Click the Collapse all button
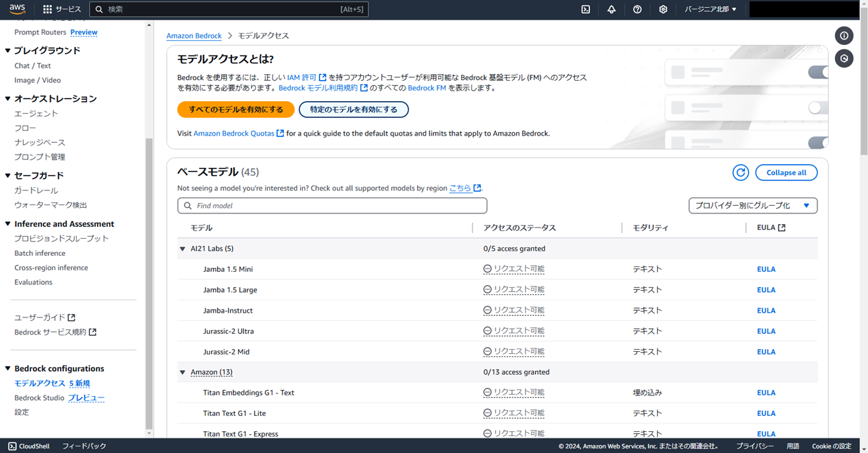 [786, 173]
